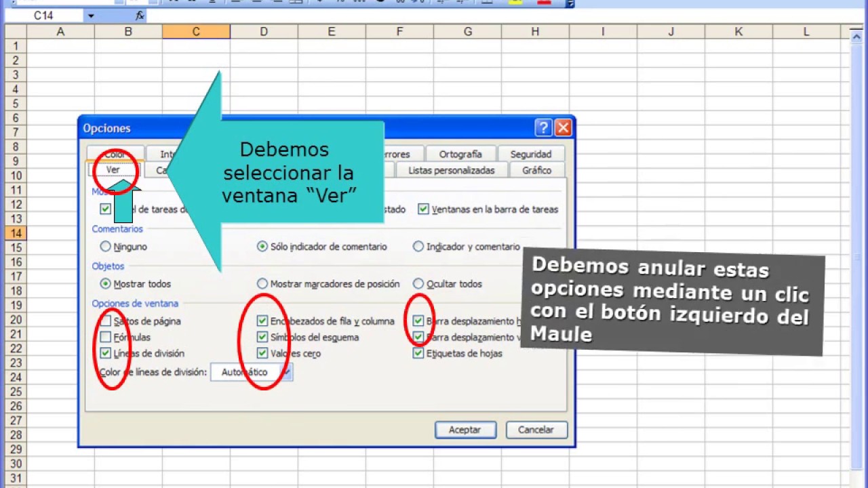
Task: Select row 14 header
Action: click(16, 233)
